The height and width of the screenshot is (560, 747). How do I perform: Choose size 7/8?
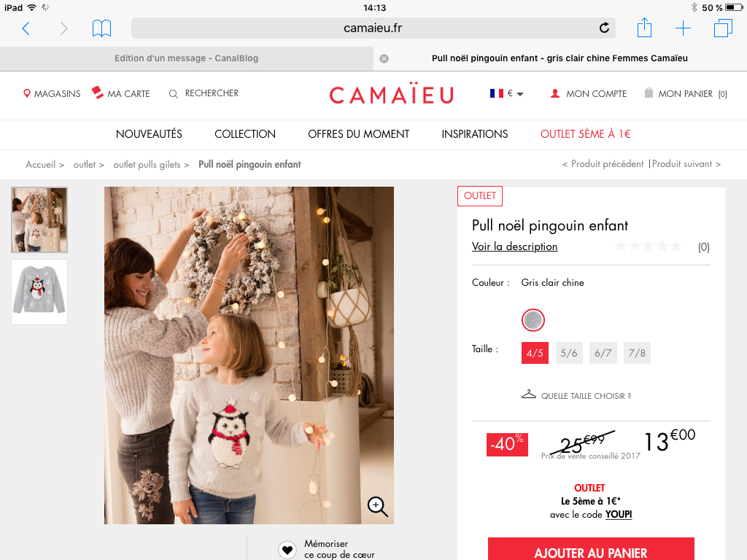click(x=637, y=353)
